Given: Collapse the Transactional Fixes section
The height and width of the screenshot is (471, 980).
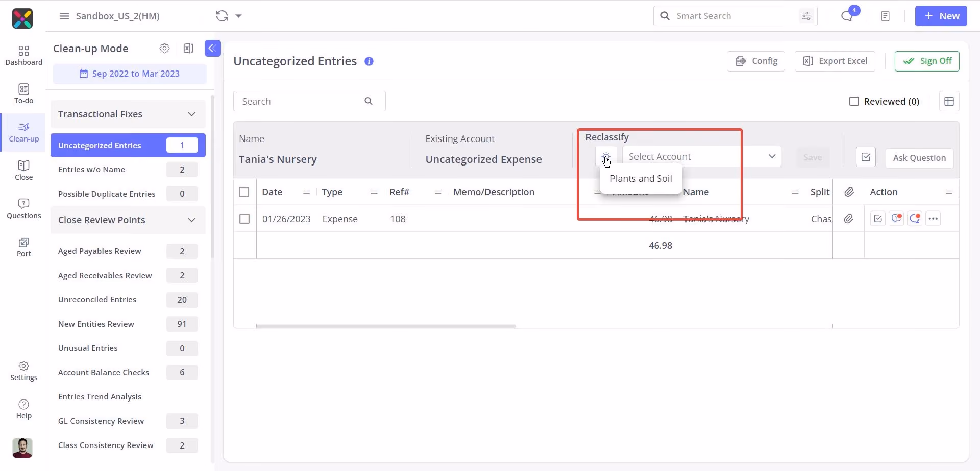Looking at the screenshot, I should (191, 114).
